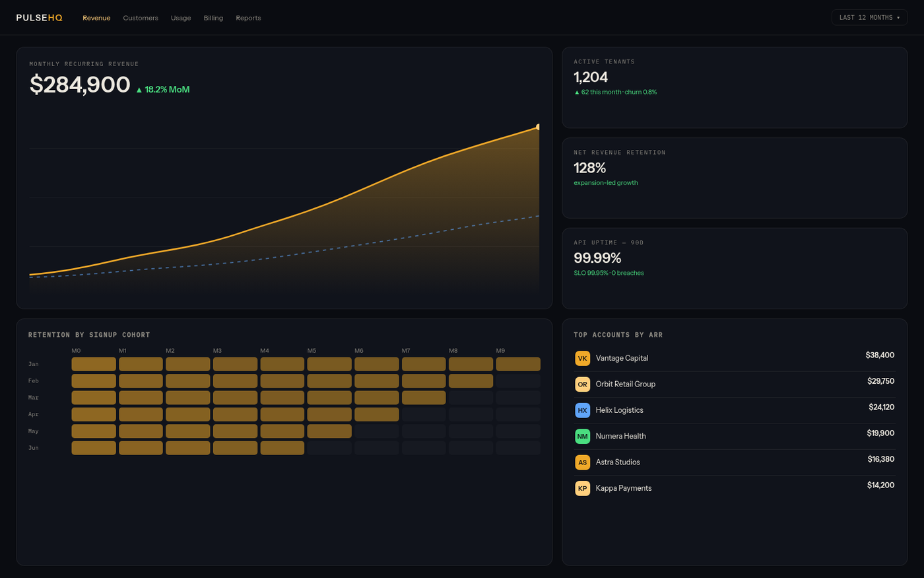Screen dimensions: 924x578
Task: Click the Jan cohort M0 cell
Action: [94, 364]
